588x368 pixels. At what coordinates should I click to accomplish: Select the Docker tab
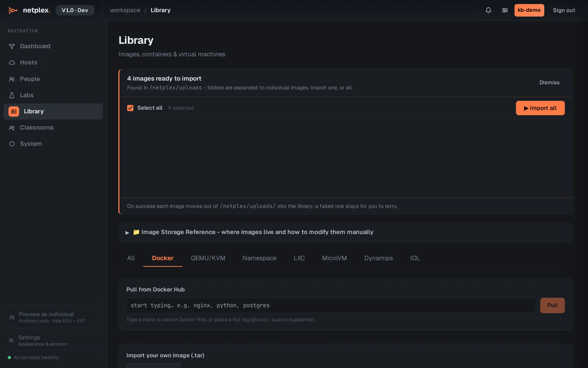[x=163, y=258]
